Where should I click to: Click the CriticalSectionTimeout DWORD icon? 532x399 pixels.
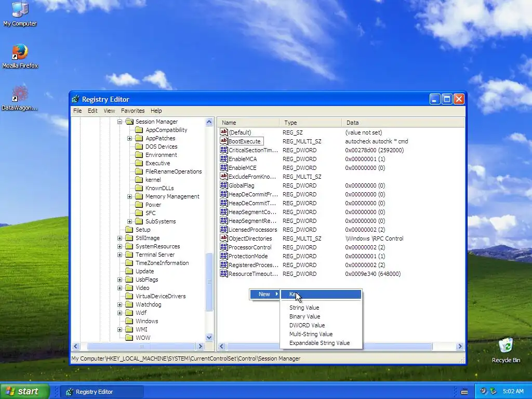click(x=223, y=150)
